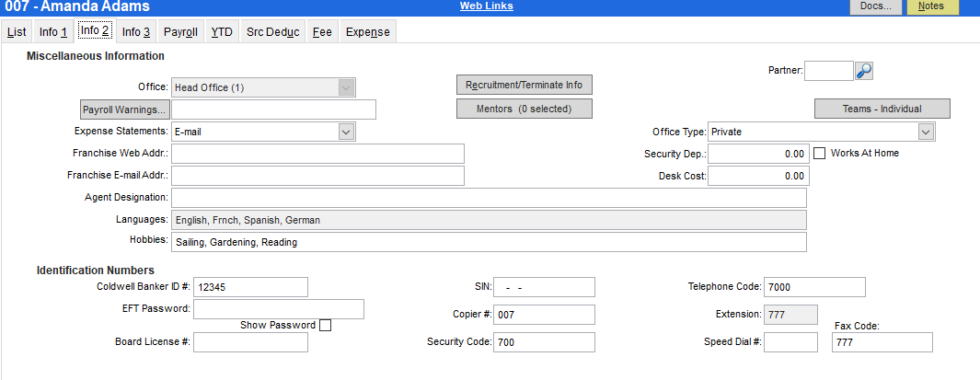
Task: Toggle the Works At Home checkbox
Action: pyautogui.click(x=820, y=154)
